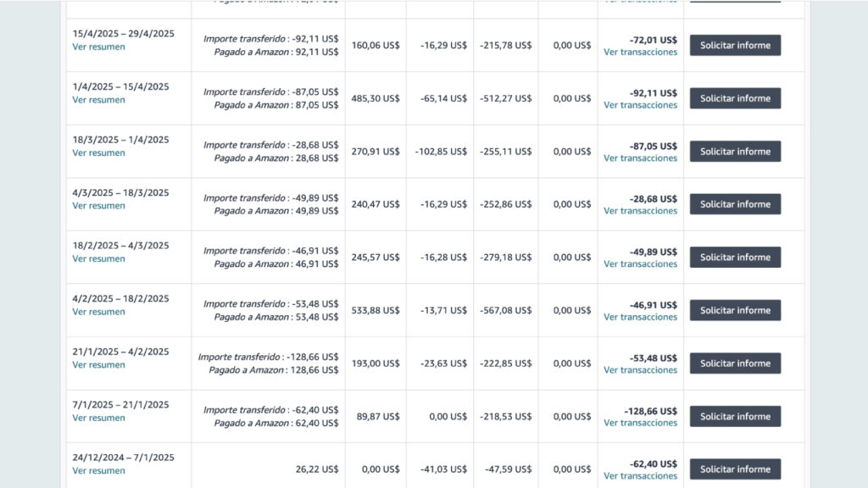
Task: Click Solicitar informe for 15/4/2025 – 29/4/2025
Action: [735, 46]
